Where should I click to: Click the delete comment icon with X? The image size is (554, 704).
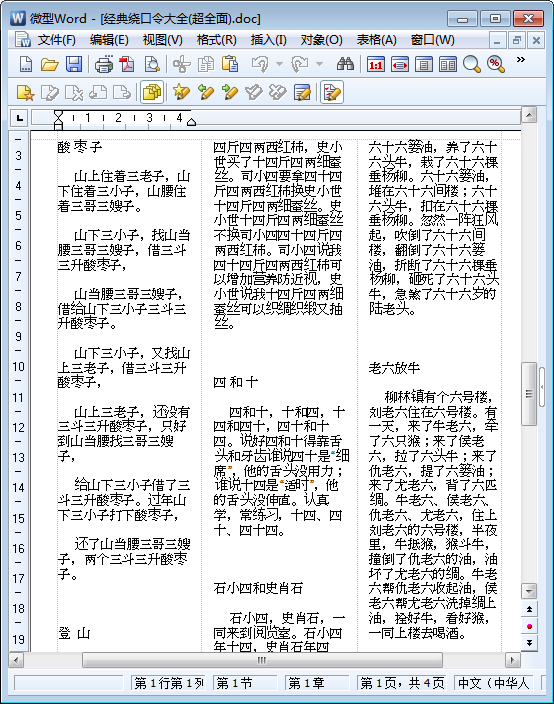point(74,92)
